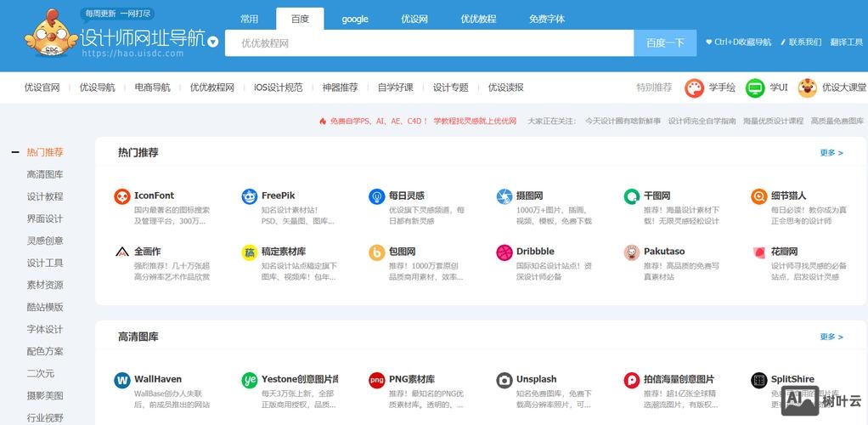Open the WallHaven W icon

coord(121,380)
